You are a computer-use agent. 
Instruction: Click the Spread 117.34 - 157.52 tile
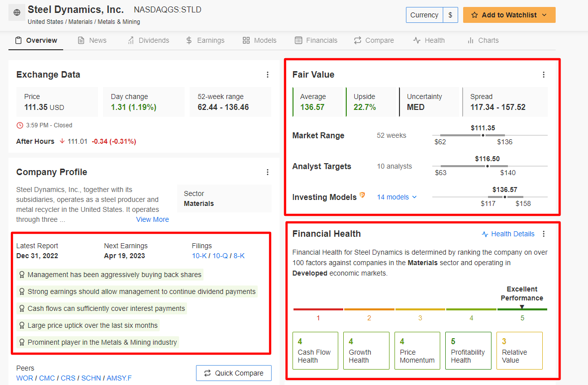(x=505, y=102)
